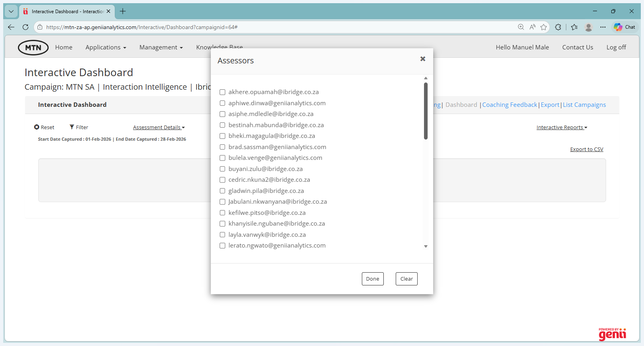The image size is (644, 346).
Task: Open the browser zoom magnifier icon
Action: tap(521, 27)
